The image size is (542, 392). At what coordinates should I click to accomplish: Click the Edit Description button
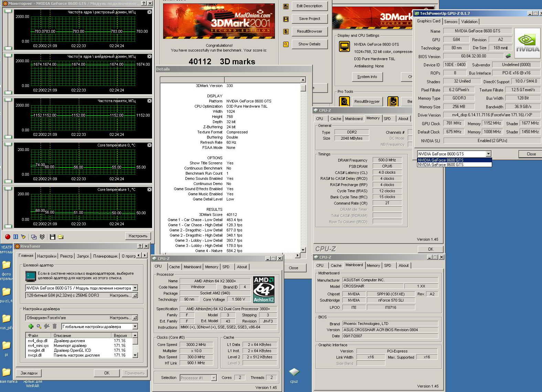(310, 6)
